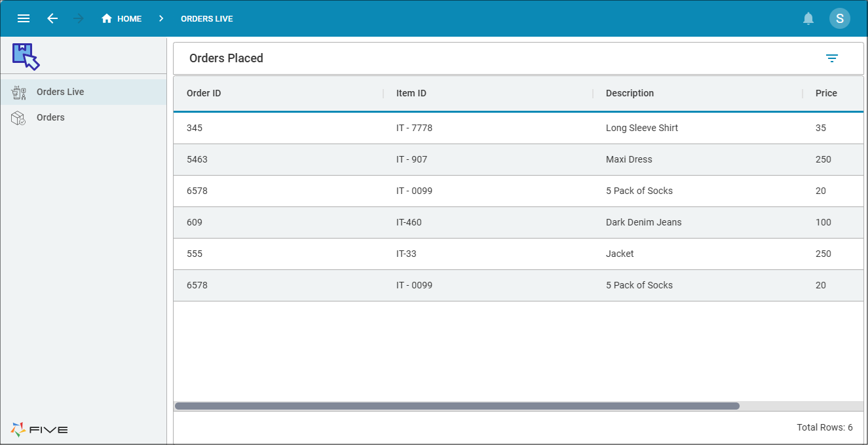
Task: Click item ID IT - 7778
Action: pos(414,128)
